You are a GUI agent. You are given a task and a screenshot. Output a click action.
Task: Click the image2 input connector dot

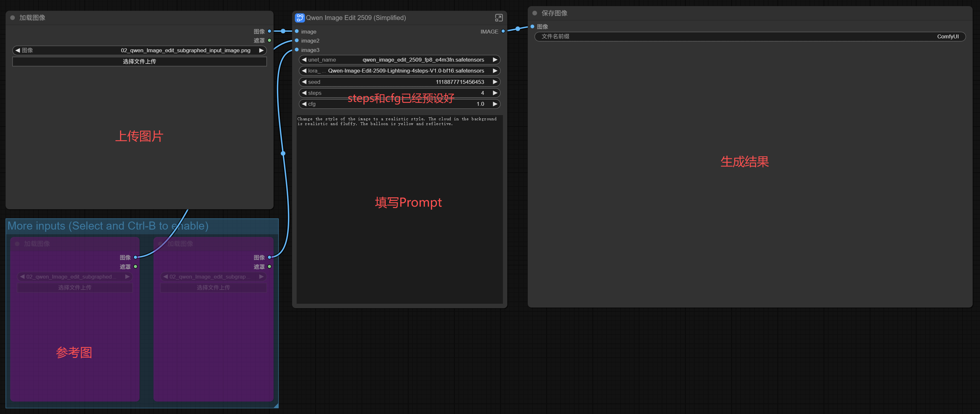coord(297,41)
